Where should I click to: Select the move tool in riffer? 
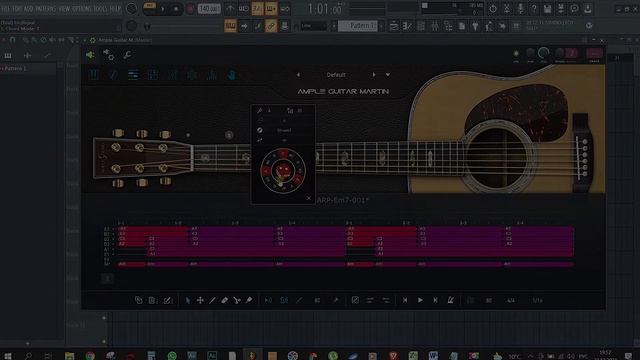[x=200, y=300]
